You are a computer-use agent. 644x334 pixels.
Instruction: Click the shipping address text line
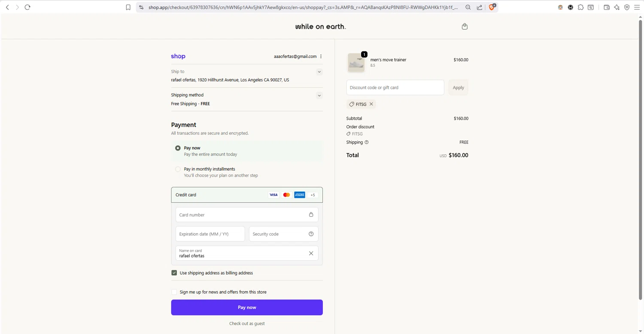pos(230,80)
